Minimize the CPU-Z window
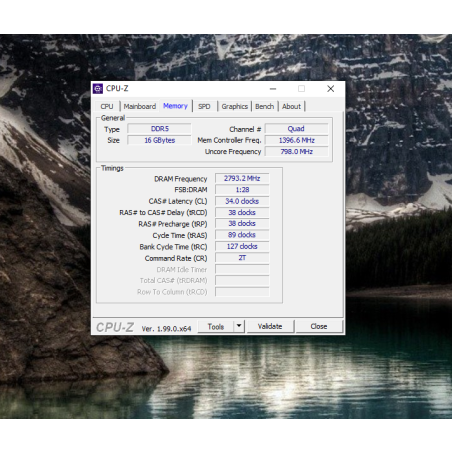 273,89
